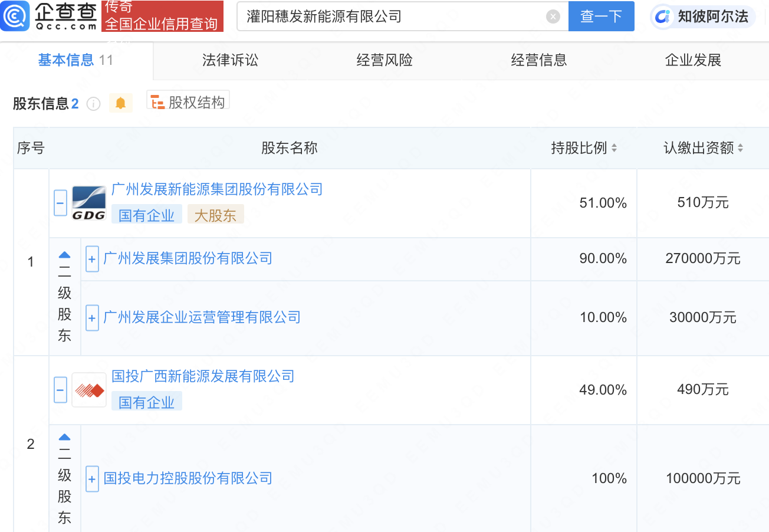Open 广州发展新能源集团股份有限公司 link

point(217,189)
